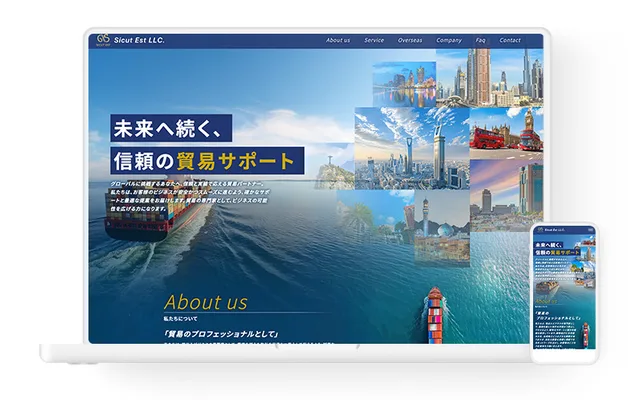Click the night skyline reflection photo
The height and width of the screenshot is (400, 640).
(x=404, y=84)
